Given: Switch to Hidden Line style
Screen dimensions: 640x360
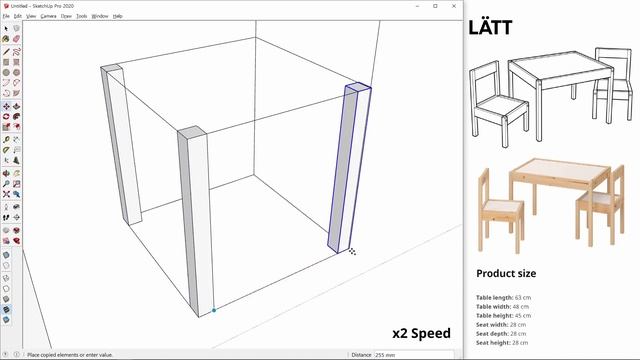Looking at the screenshot, I should [x=6, y=289].
